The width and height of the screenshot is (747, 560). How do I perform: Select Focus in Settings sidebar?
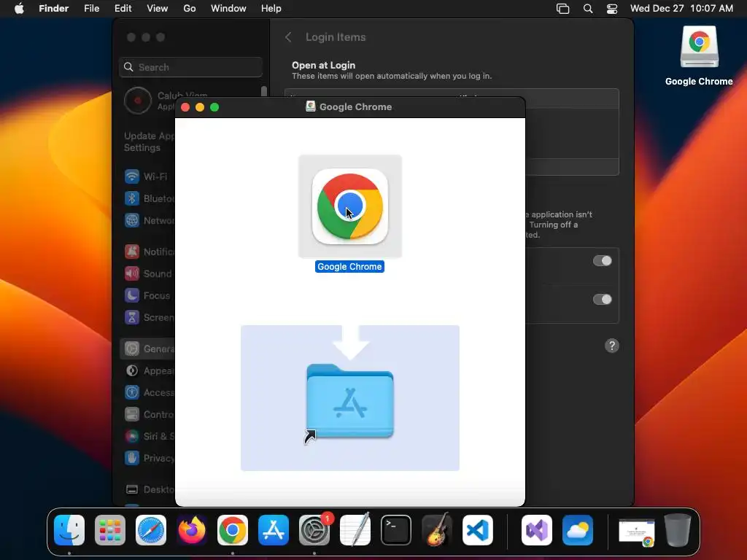click(x=147, y=296)
